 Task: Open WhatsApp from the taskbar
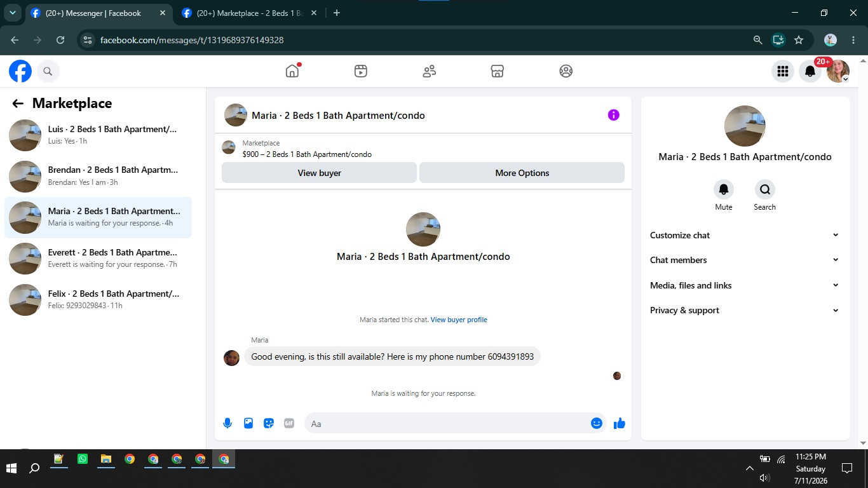[x=83, y=459]
